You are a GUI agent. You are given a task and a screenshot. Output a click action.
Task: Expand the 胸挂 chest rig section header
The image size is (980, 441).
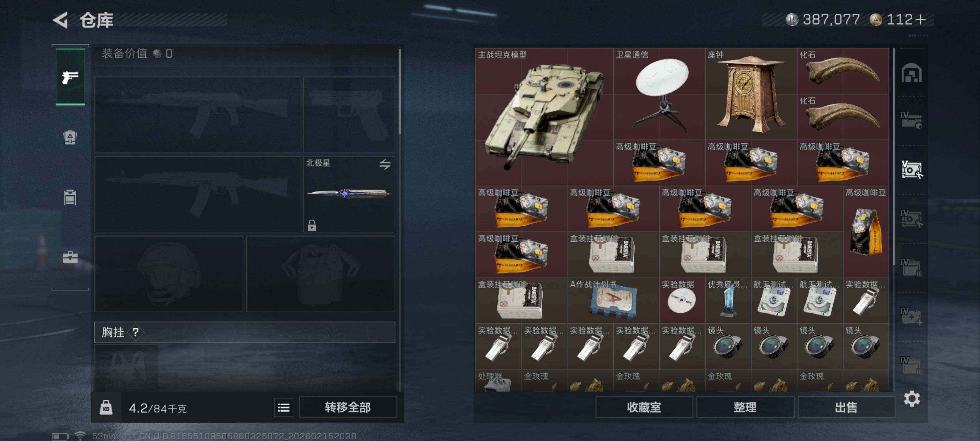(245, 332)
